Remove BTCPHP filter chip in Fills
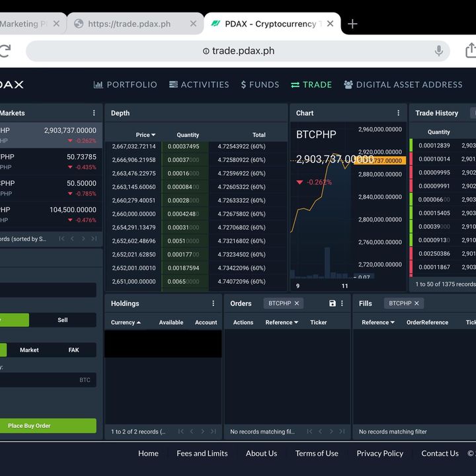This screenshot has width=476, height=476. 417,303
